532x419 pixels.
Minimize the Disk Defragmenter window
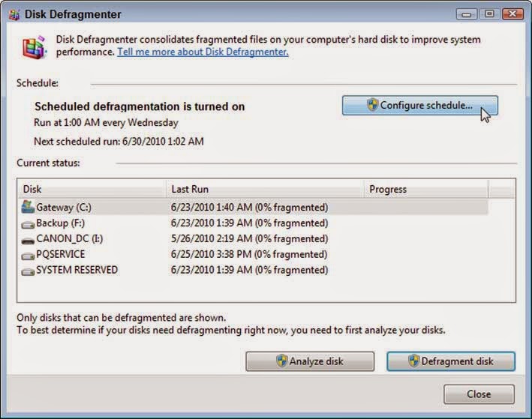(467, 14)
